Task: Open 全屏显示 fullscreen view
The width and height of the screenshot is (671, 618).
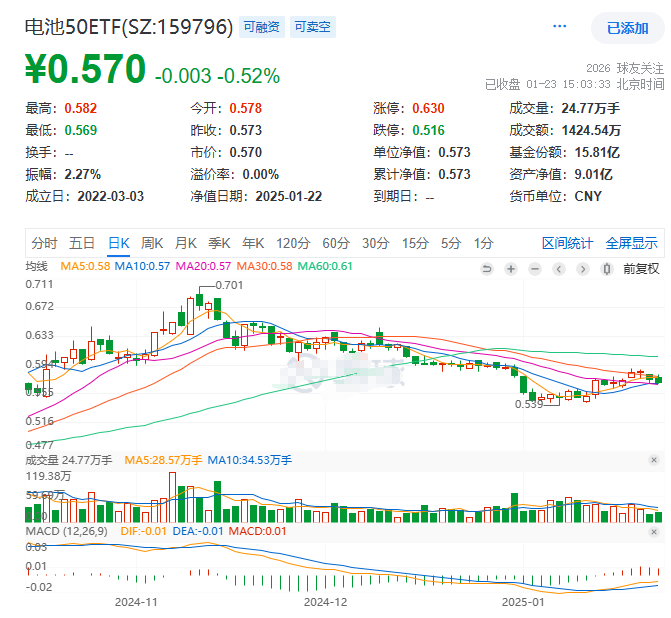Action: pyautogui.click(x=631, y=243)
